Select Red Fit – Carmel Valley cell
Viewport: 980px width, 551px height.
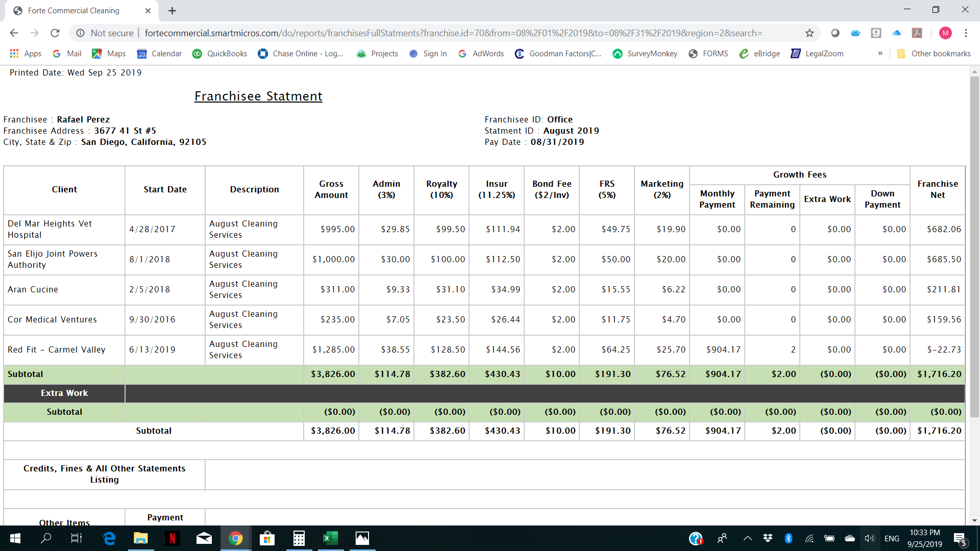click(64, 350)
